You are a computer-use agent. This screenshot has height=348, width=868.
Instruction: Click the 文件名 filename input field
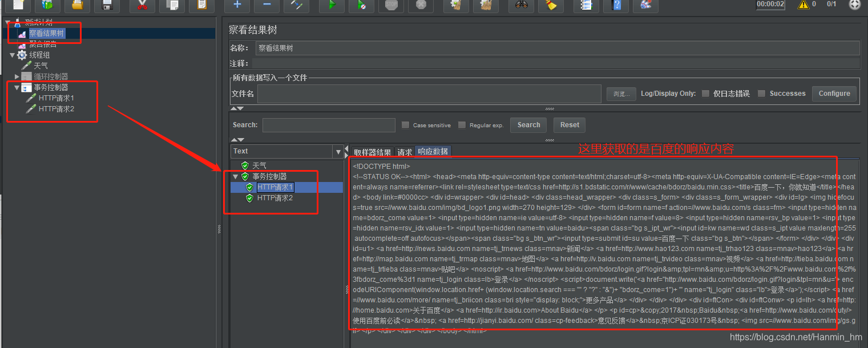(x=430, y=94)
